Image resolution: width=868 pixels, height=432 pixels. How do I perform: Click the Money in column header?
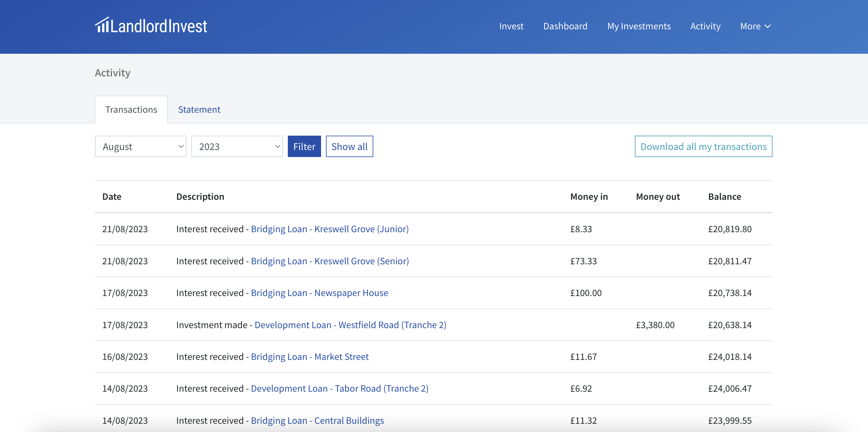pyautogui.click(x=589, y=197)
